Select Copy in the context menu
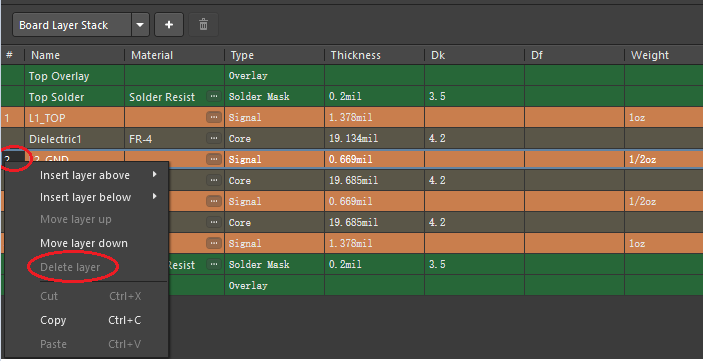 (53, 320)
